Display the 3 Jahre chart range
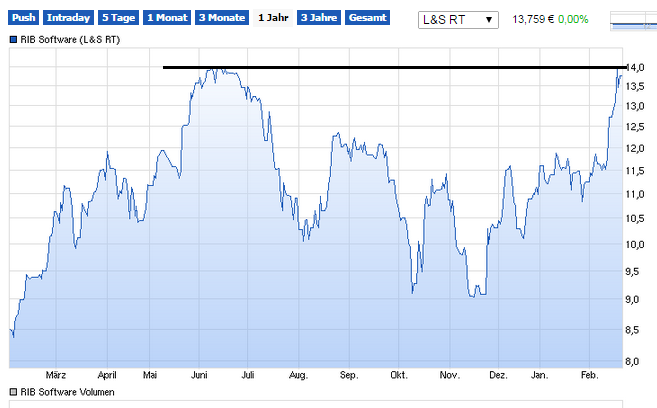 point(319,19)
